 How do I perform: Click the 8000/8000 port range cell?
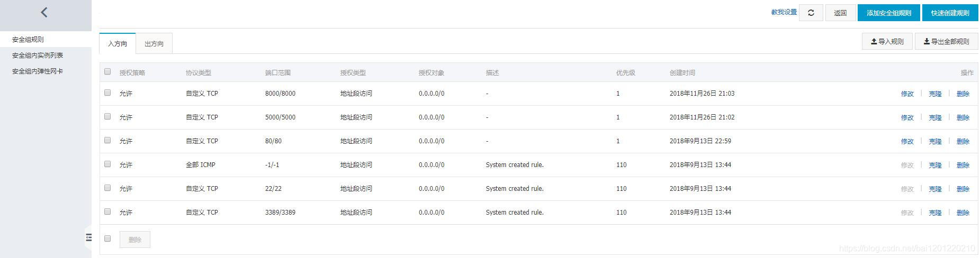(x=280, y=93)
